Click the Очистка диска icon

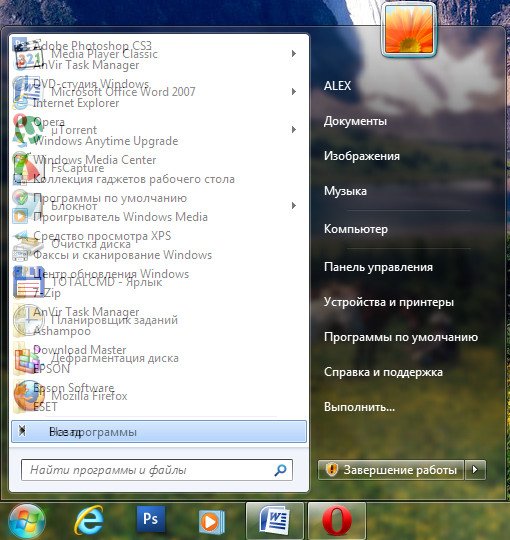[x=28, y=245]
